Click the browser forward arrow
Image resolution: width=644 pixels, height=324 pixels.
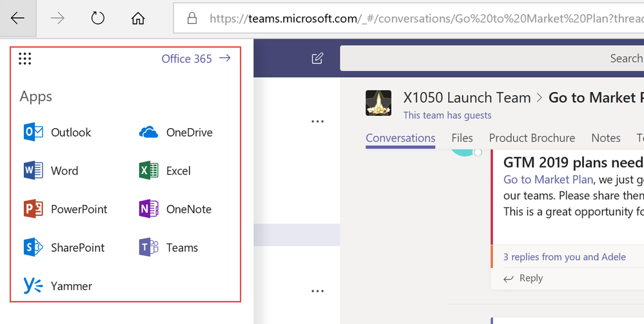coord(57,18)
